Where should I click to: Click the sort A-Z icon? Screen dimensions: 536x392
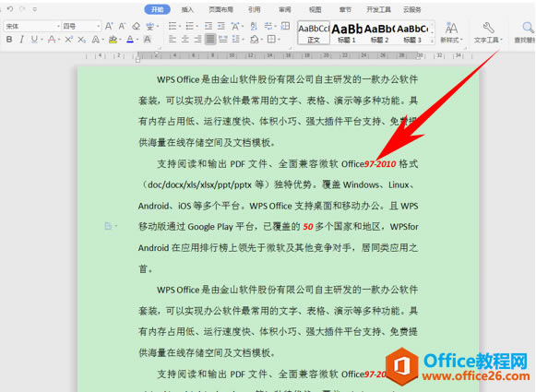(254, 26)
